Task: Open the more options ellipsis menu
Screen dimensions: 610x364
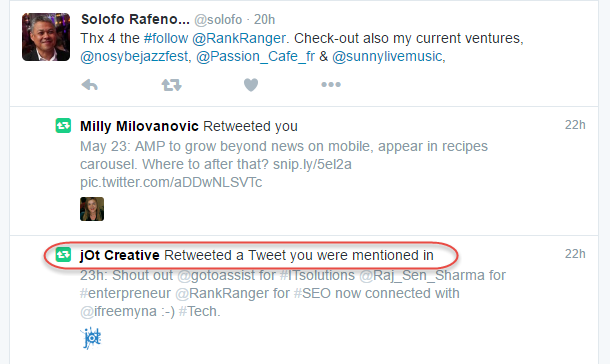Action: (x=331, y=84)
